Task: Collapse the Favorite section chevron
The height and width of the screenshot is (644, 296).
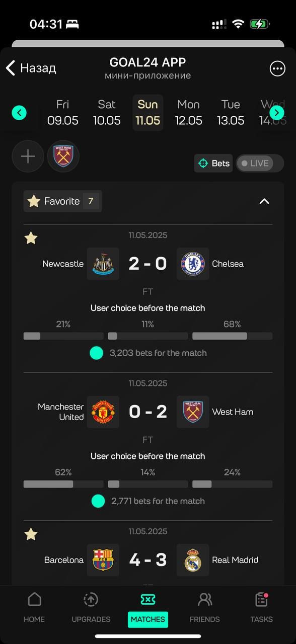Action: [264, 201]
